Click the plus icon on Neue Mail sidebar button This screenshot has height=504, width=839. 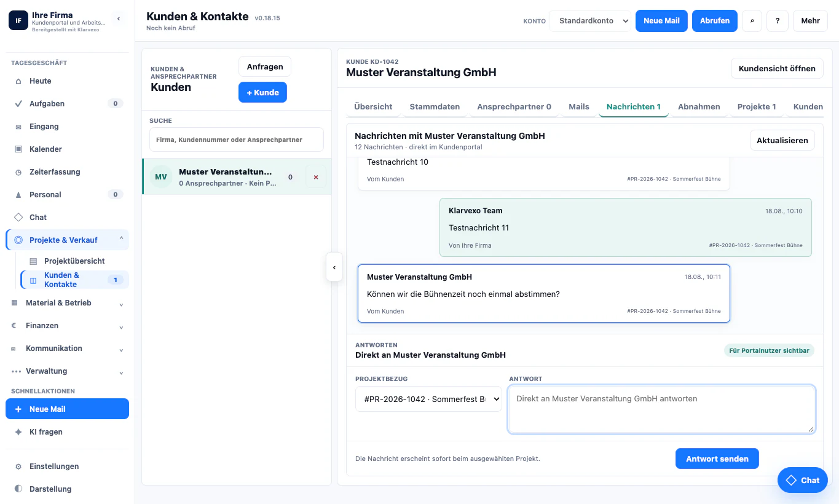(x=18, y=409)
